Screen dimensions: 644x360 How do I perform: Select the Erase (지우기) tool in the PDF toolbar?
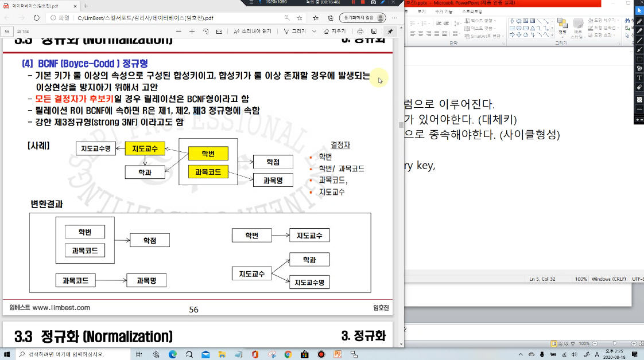click(x=334, y=31)
